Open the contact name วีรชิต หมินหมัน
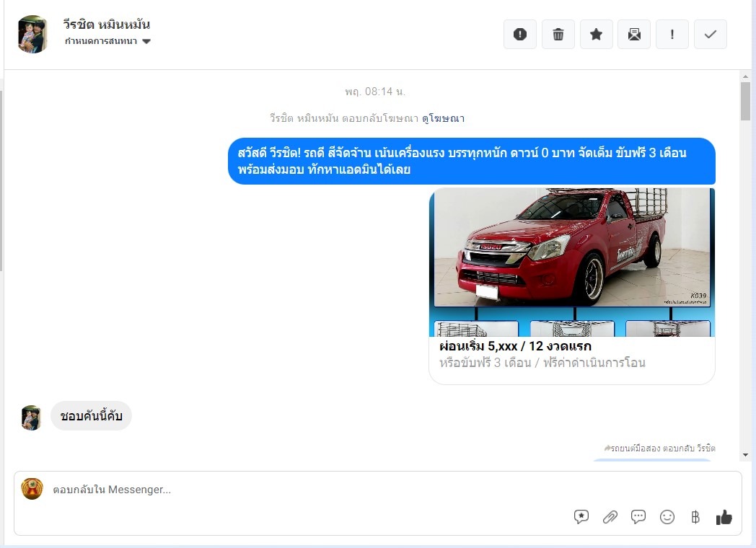756x548 pixels. coord(106,25)
